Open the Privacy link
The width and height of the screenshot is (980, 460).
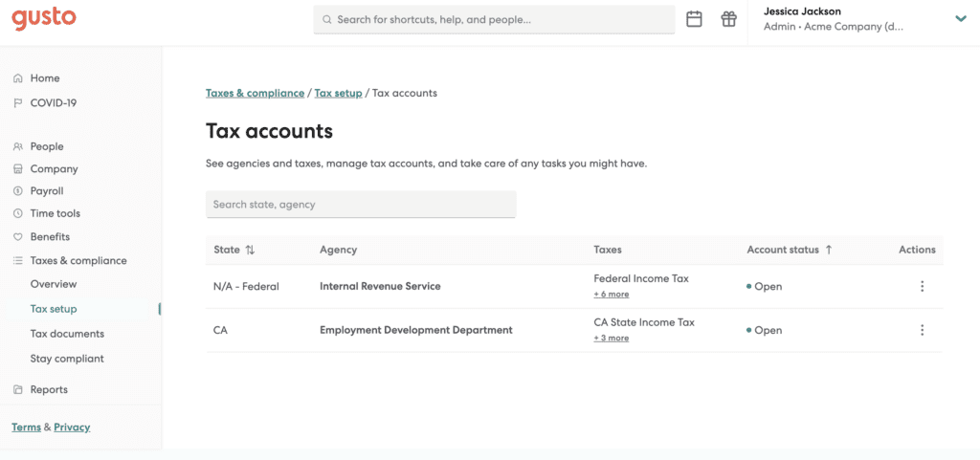[x=72, y=427]
